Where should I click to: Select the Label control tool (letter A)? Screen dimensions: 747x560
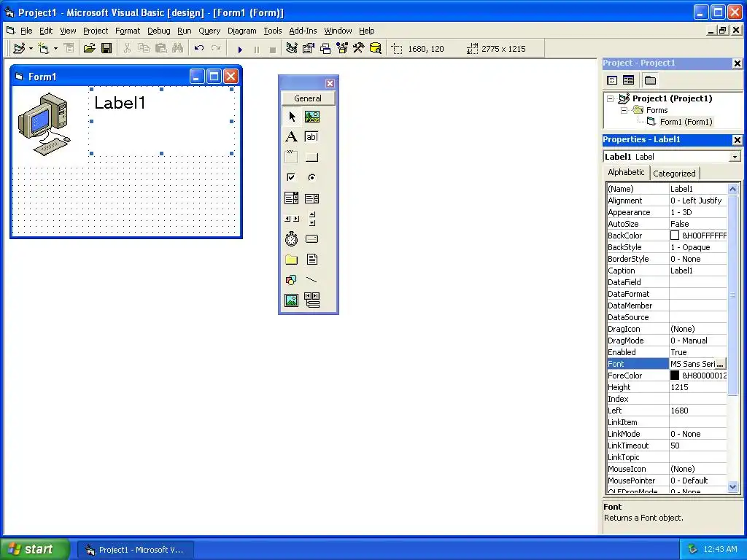291,137
